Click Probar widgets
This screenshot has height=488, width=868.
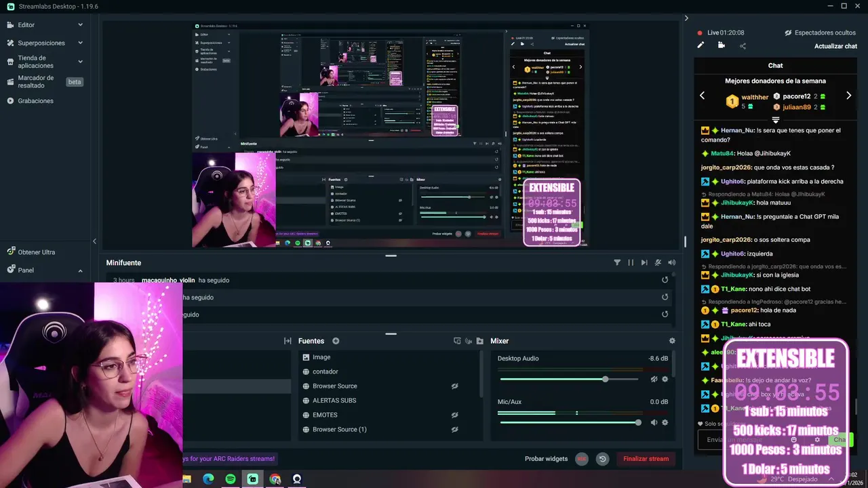[546, 459]
